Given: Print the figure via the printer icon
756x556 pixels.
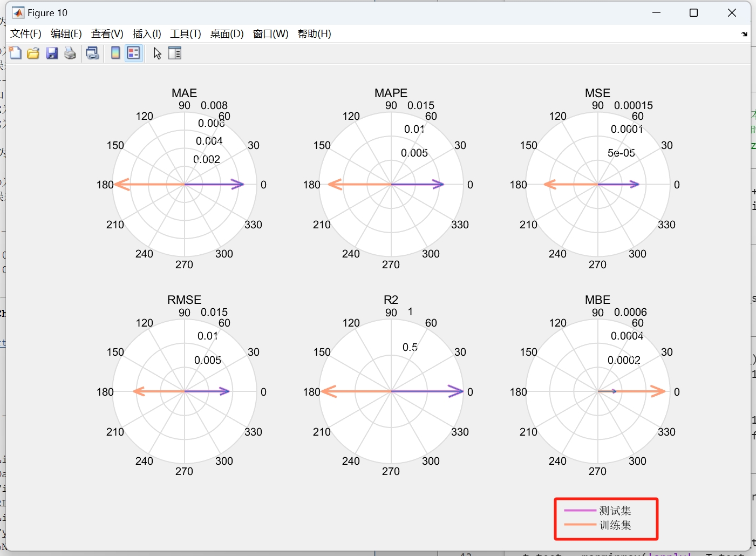Looking at the screenshot, I should tap(70, 53).
